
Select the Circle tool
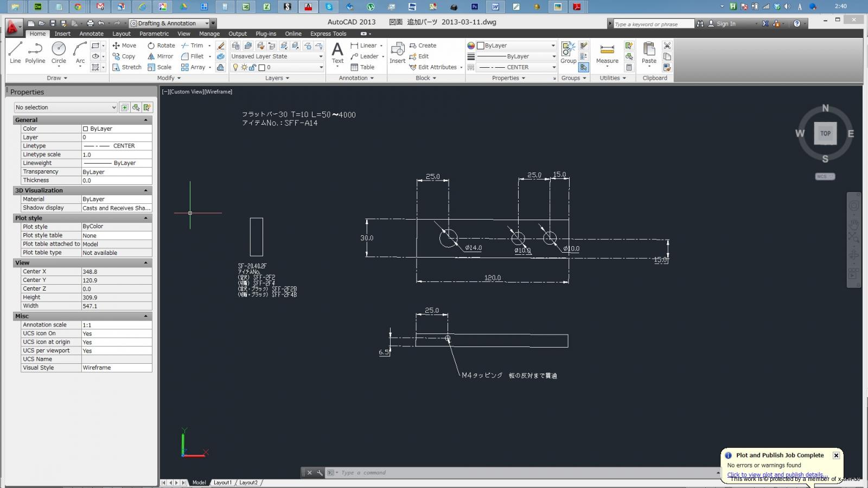point(59,53)
